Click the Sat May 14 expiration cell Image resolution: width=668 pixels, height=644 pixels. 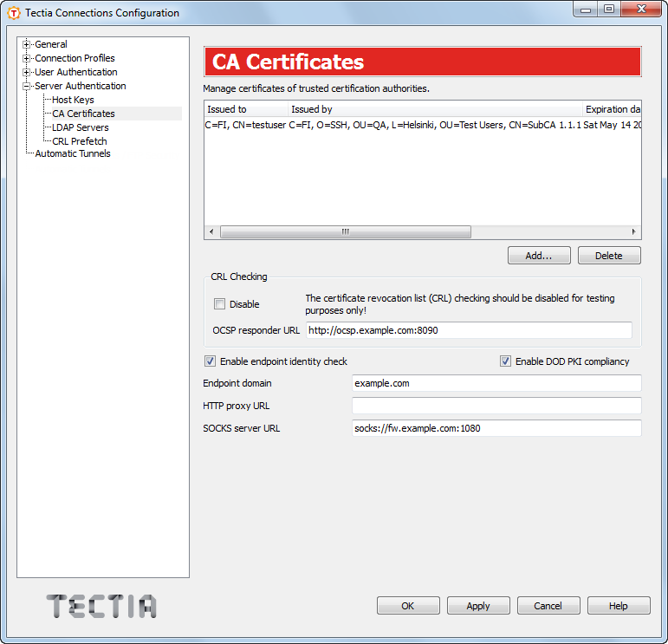click(613, 126)
